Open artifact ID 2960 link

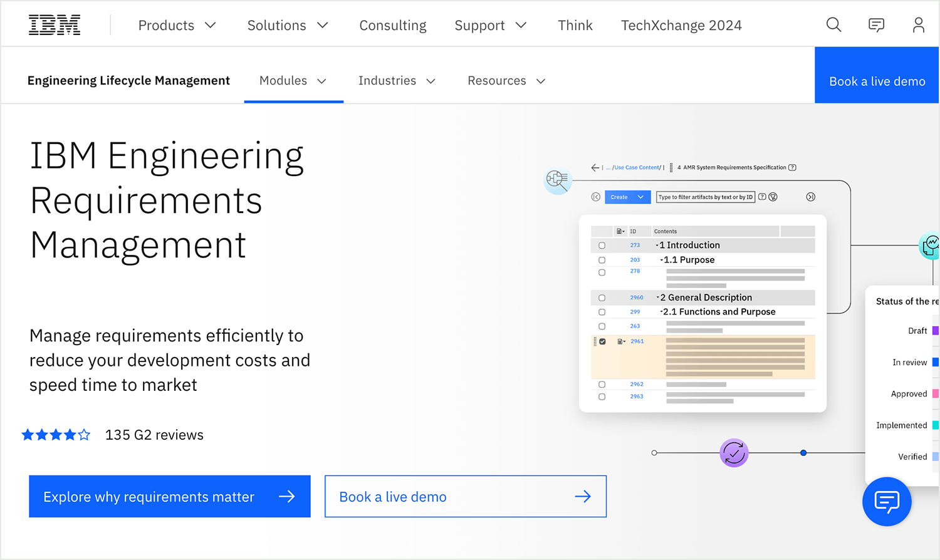tap(637, 298)
